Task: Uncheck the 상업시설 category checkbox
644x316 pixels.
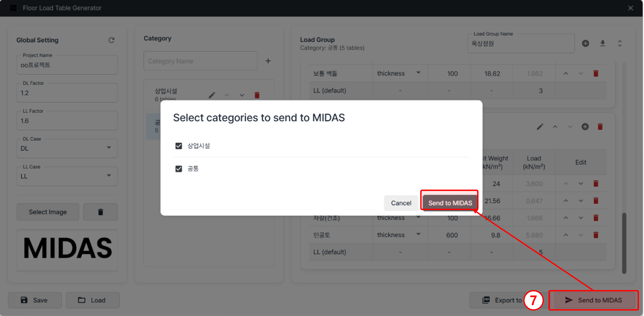Action: [179, 146]
